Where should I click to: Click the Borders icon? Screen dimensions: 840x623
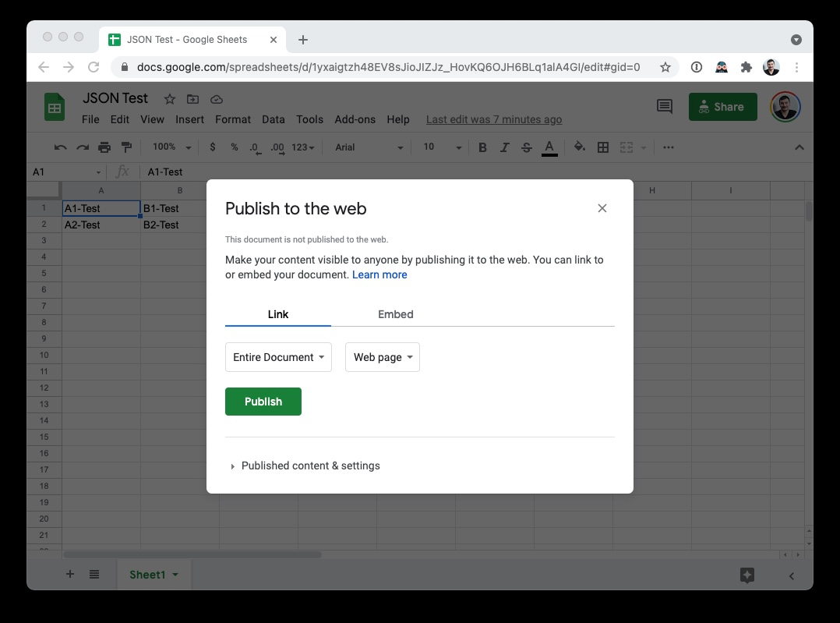coord(602,147)
